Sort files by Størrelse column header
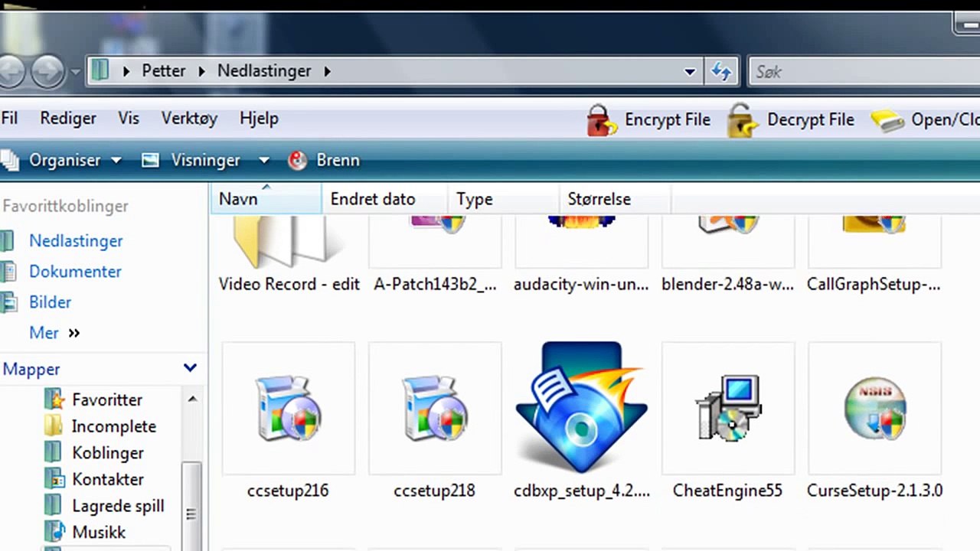Image resolution: width=980 pixels, height=551 pixels. pyautogui.click(x=615, y=199)
